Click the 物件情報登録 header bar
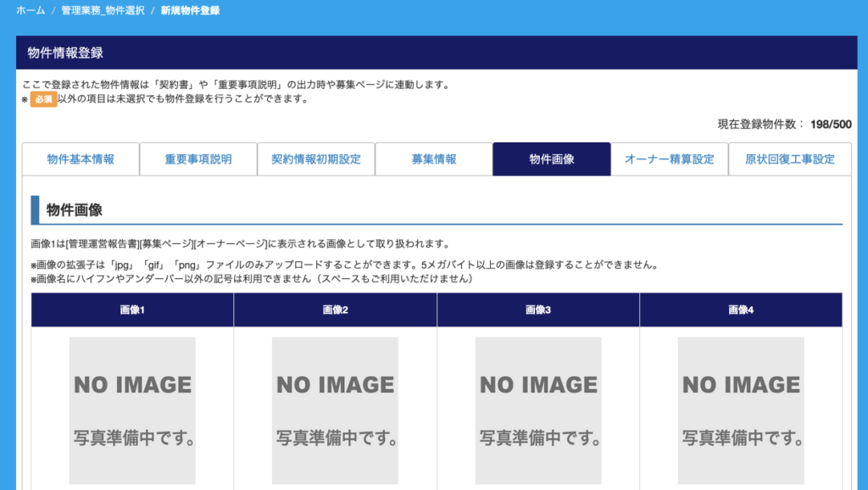868x490 pixels. (x=437, y=53)
